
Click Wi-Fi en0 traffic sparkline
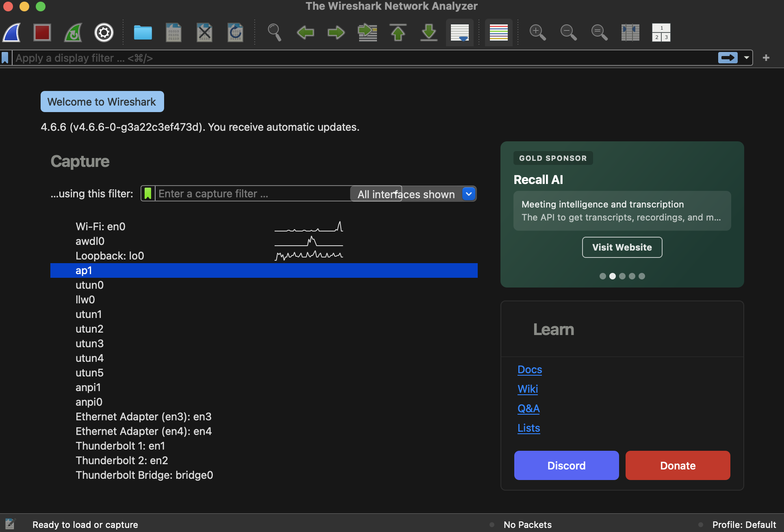[309, 227]
